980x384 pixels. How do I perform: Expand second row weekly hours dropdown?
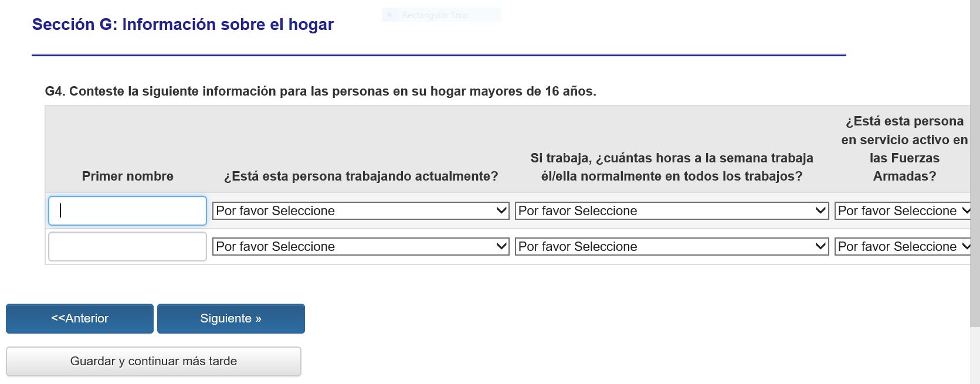[671, 246]
